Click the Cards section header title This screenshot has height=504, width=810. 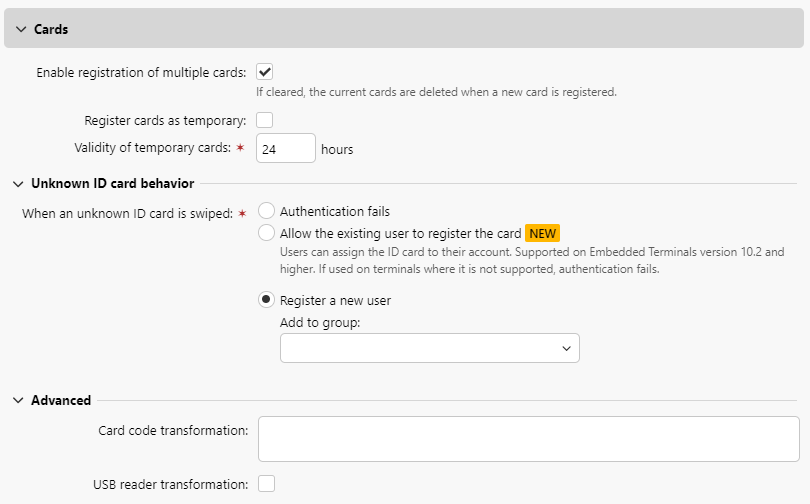[51, 30]
